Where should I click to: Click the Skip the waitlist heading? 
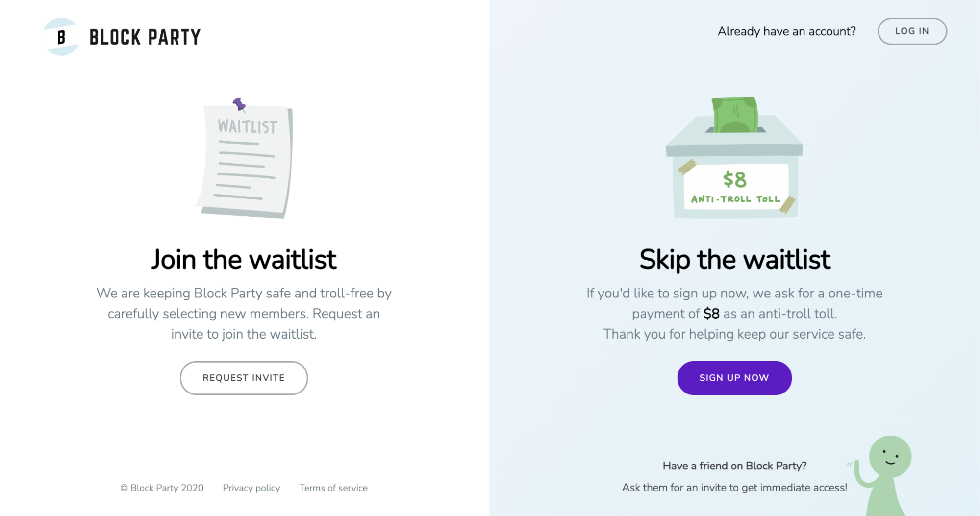[735, 259]
